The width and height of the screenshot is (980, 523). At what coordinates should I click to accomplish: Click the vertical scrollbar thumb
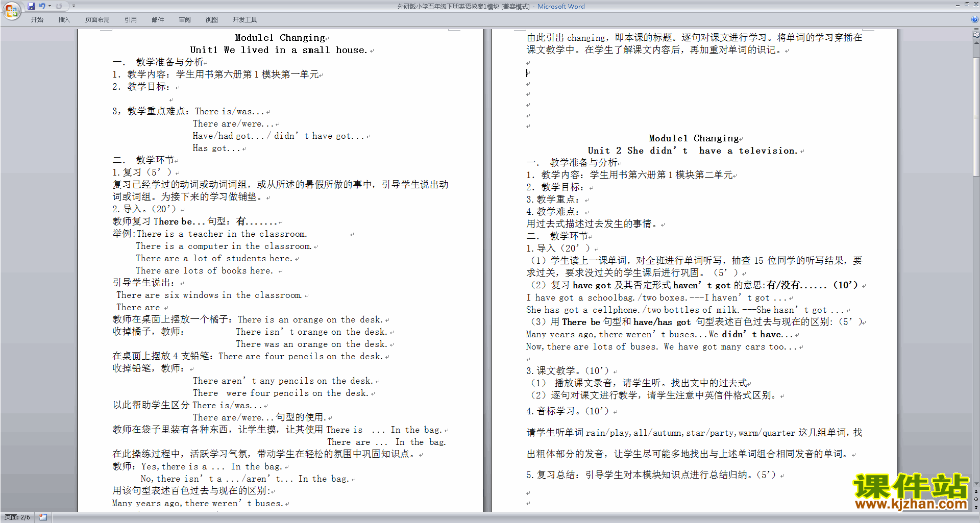tap(976, 116)
